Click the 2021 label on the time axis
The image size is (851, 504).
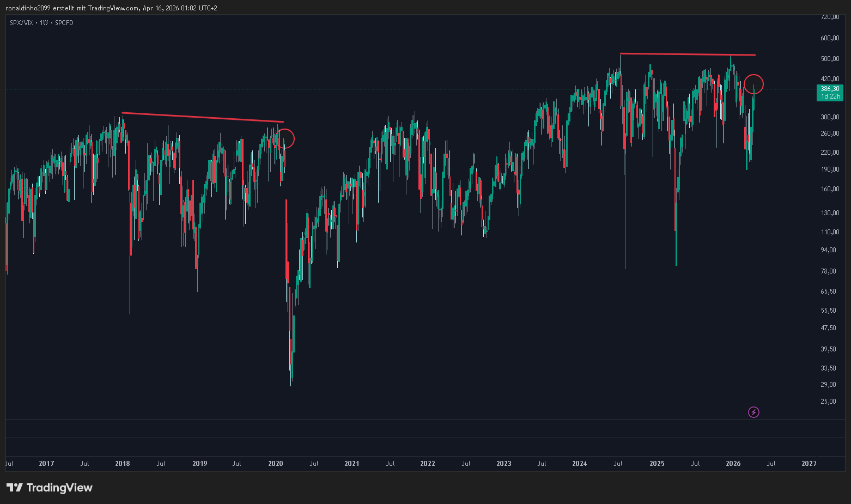click(x=352, y=464)
